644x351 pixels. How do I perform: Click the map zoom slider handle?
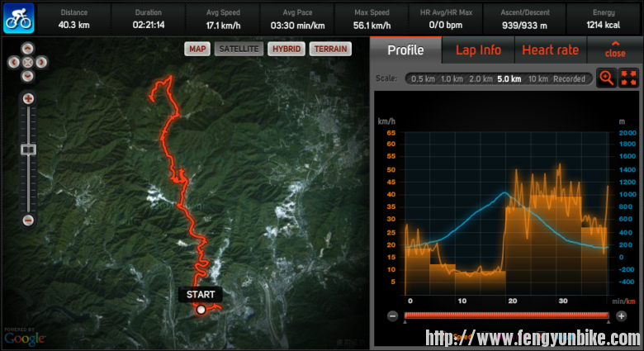coord(28,149)
